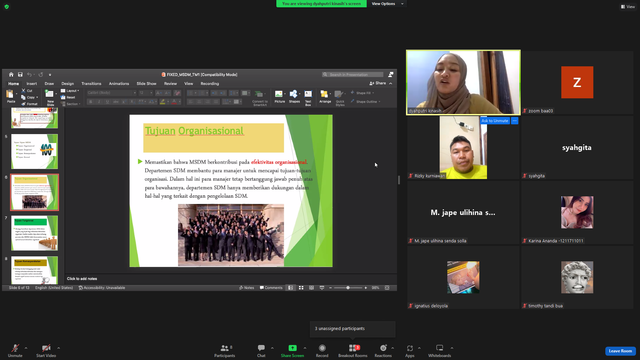Switch to Normal view icon in status bar
Image resolution: width=640 pixels, height=360 pixels.
pos(291,288)
